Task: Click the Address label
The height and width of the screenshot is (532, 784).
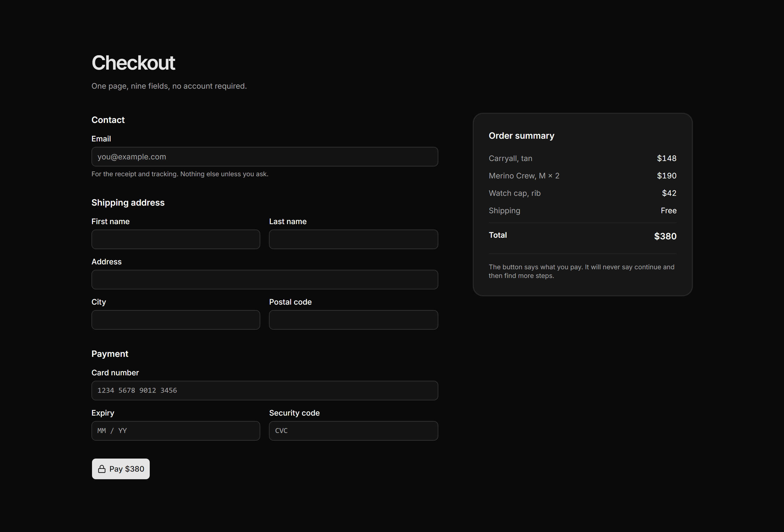Action: 106,262
